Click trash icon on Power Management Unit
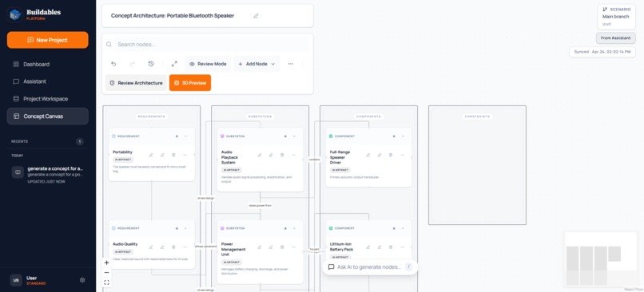644x292 pixels. click(x=282, y=247)
